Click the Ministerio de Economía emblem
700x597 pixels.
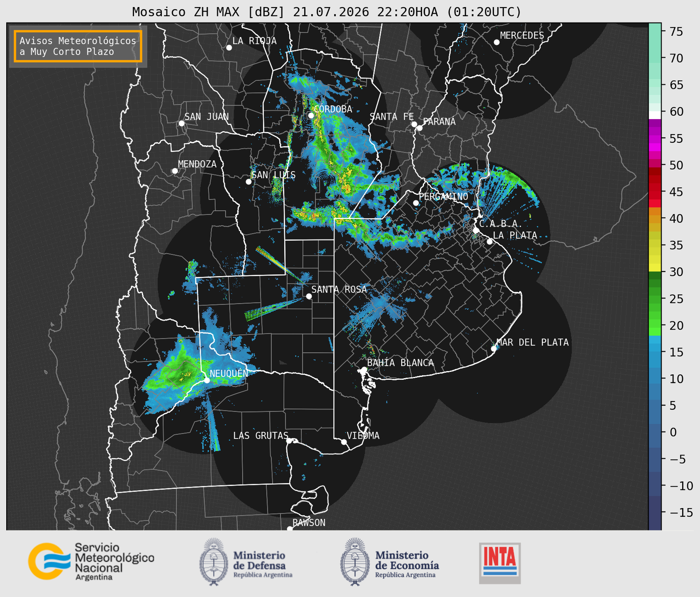coord(355,562)
